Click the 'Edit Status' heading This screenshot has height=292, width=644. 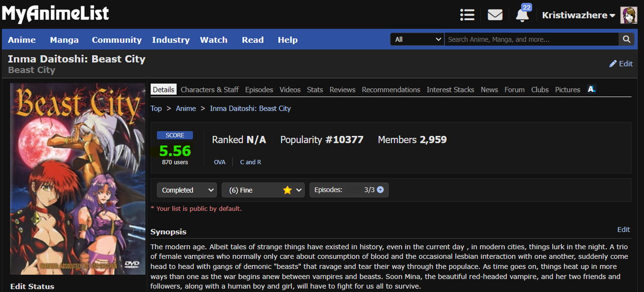click(x=32, y=286)
